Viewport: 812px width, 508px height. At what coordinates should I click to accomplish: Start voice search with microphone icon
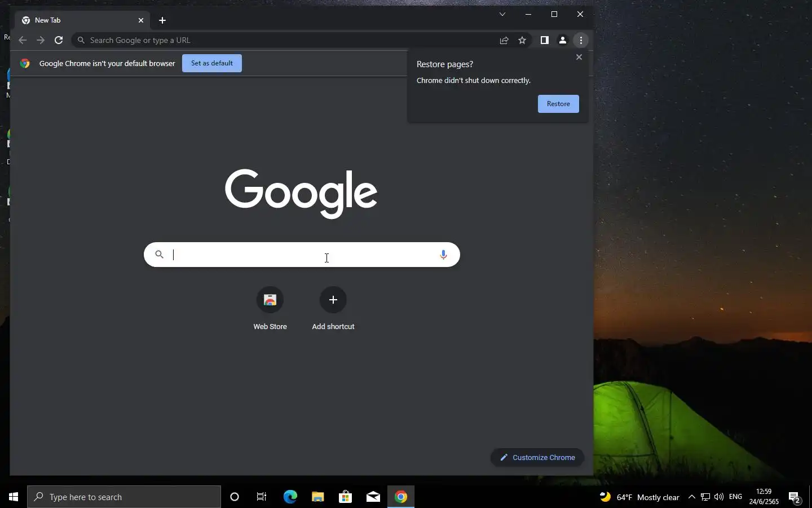(x=443, y=255)
